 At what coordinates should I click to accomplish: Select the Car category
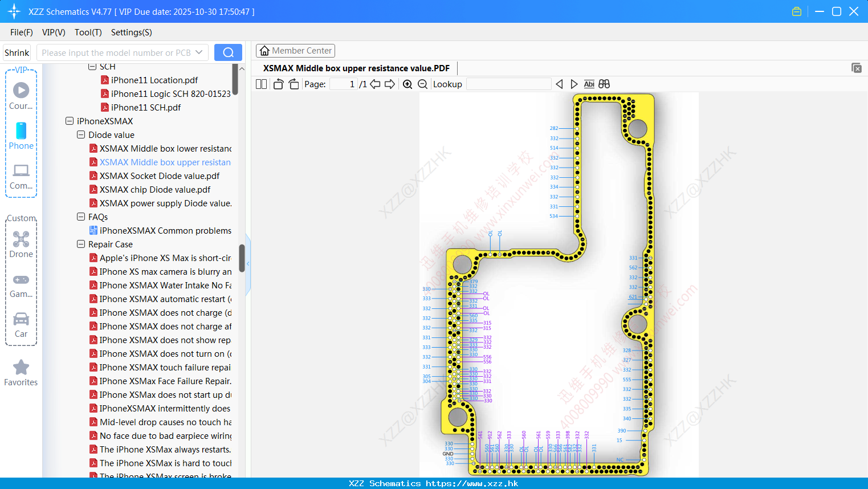coord(21,325)
